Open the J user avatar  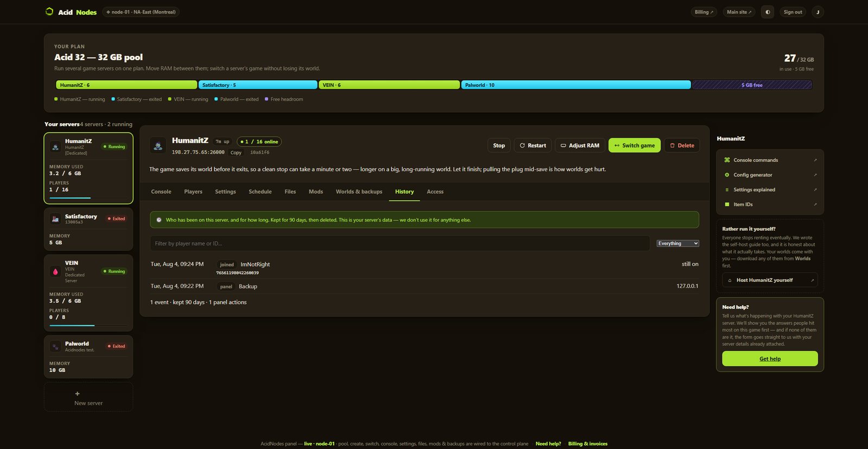818,12
